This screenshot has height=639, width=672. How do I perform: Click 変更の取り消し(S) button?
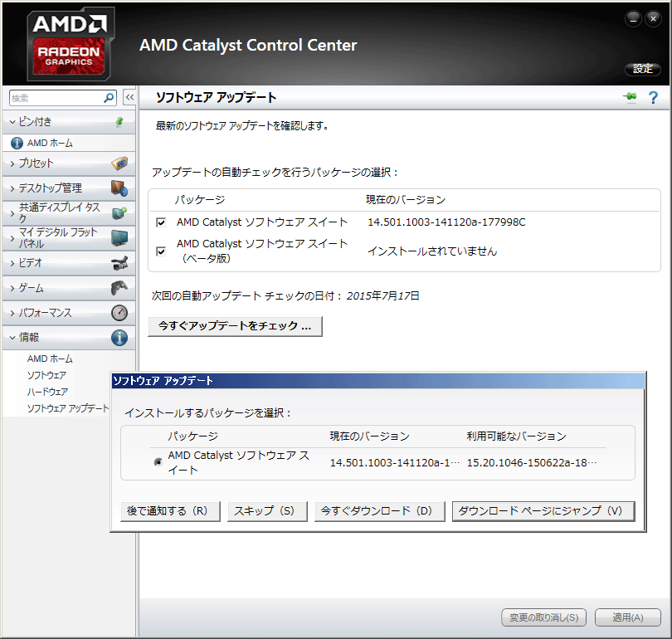coord(544,617)
